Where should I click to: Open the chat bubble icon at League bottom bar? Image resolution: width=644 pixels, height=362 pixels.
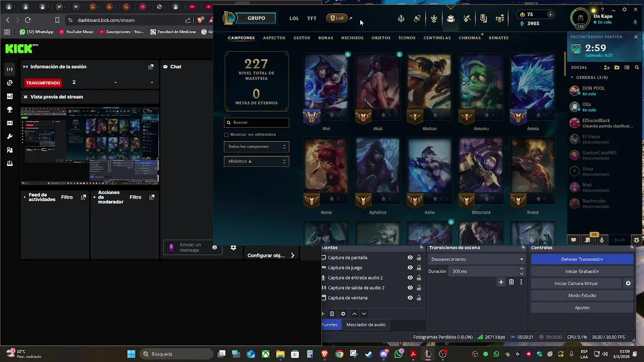click(x=573, y=240)
